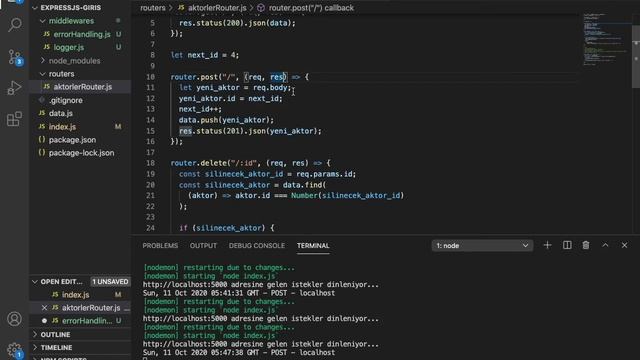Open package-lock.json file
The width and height of the screenshot is (640, 360).
point(81,153)
